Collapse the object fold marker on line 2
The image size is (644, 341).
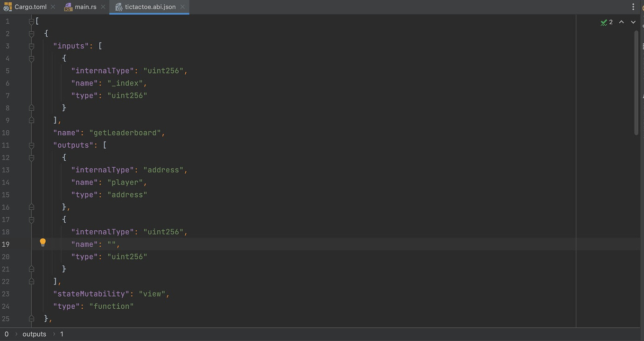tap(31, 34)
